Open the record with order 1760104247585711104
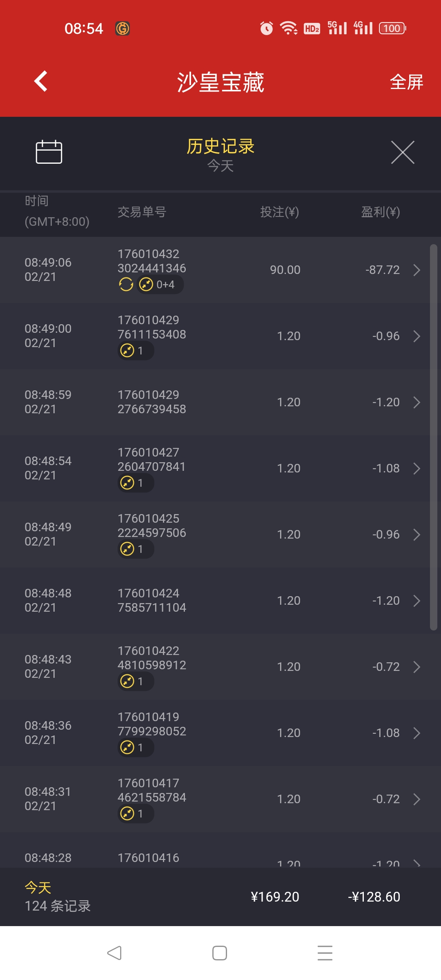Image resolution: width=441 pixels, height=980 pixels. pos(220,601)
